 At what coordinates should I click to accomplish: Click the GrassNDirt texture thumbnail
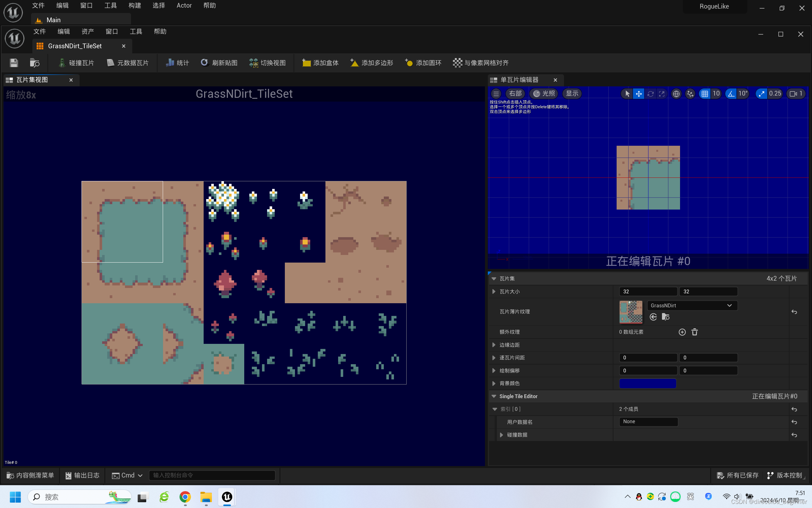[631, 312]
